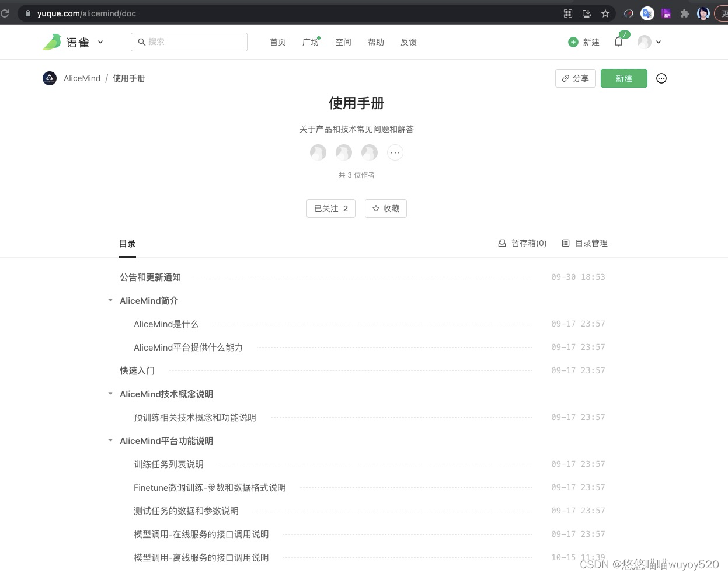Go to AliceMind breadcrumb link
Screen dimensions: 728x576
coord(82,78)
